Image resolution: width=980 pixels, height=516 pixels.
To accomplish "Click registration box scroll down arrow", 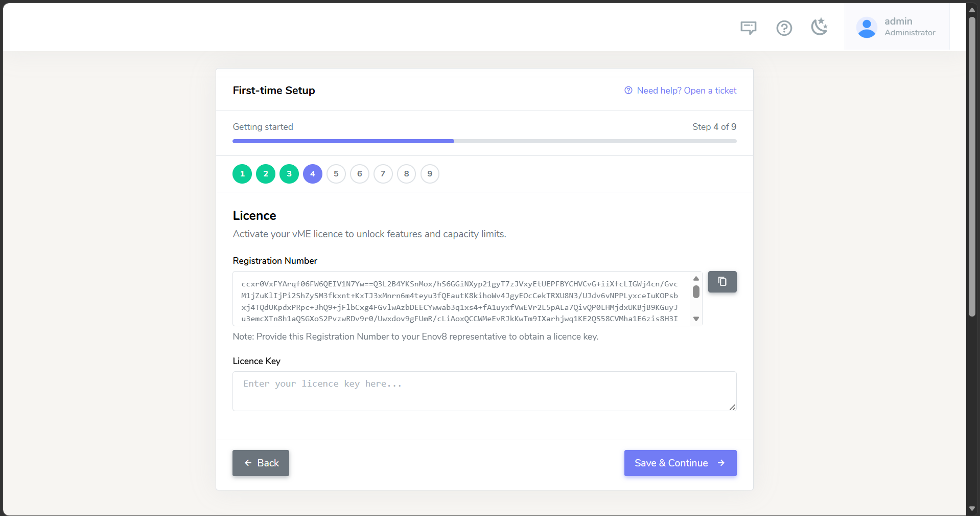I will [696, 319].
